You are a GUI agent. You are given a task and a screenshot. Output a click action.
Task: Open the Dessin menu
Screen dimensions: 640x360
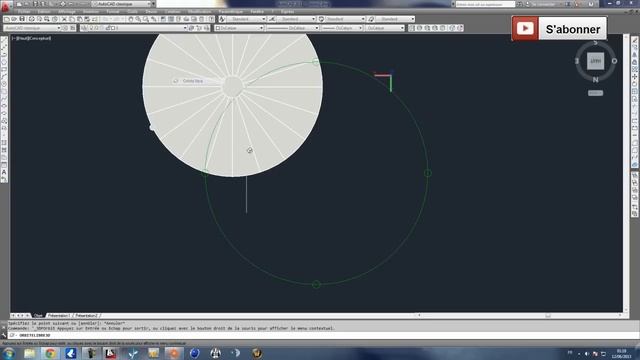(151, 11)
